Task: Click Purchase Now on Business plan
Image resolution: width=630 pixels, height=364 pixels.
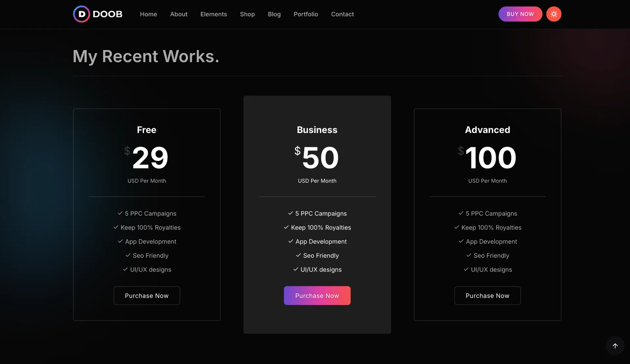Action: coord(317,296)
